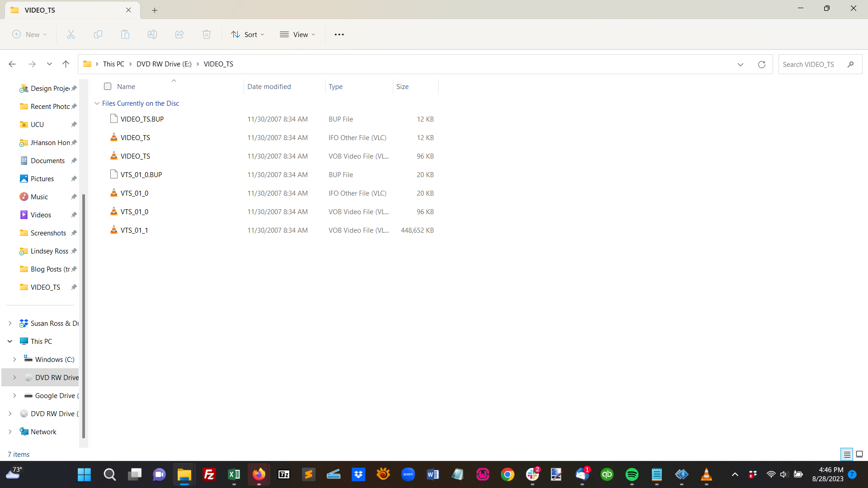Click the navigation pane vertical scrollbar
Image resolution: width=868 pixels, height=488 pixels.
point(84,316)
